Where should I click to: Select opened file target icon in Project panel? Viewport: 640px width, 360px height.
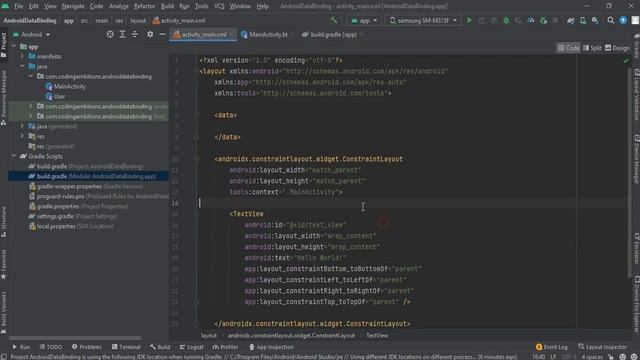[110, 35]
